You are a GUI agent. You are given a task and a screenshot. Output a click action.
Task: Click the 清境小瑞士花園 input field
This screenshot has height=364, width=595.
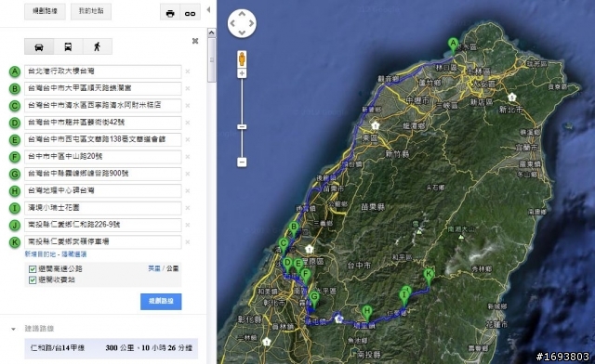103,208
